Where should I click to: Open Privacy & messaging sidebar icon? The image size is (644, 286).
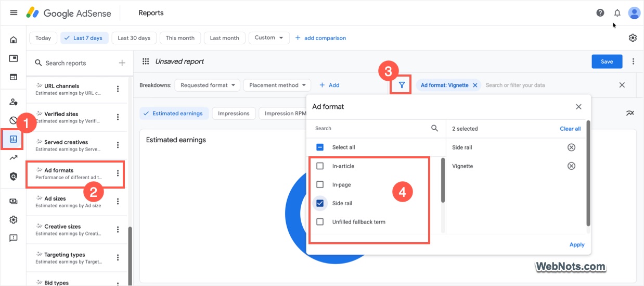[x=14, y=102]
